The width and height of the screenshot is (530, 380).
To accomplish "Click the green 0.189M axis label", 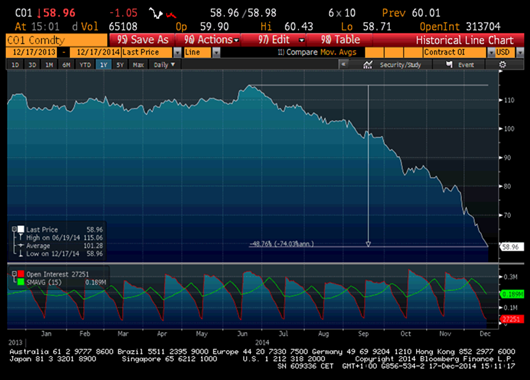I will click(512, 294).
